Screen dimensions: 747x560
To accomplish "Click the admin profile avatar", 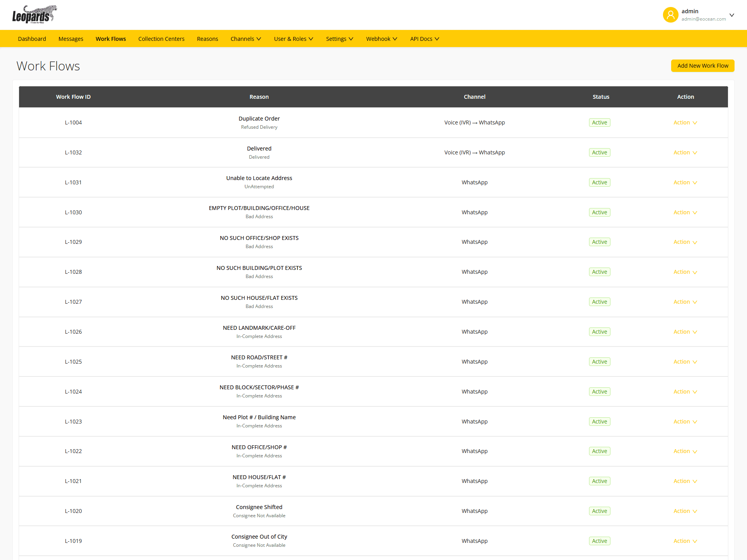I will pos(670,15).
